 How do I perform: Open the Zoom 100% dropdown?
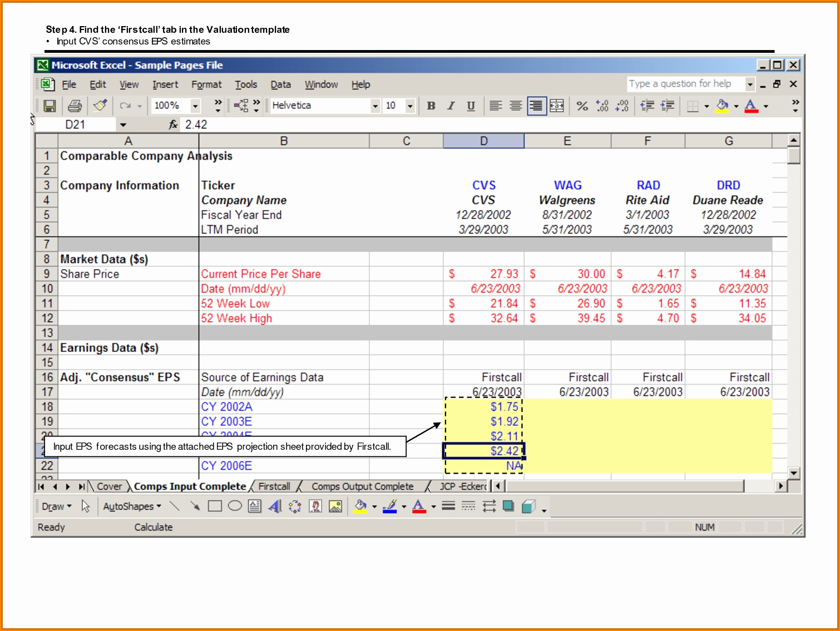195,106
